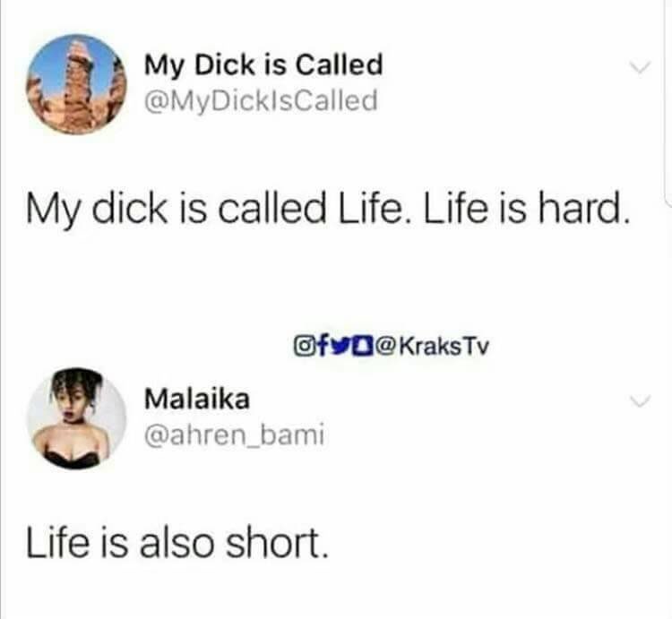Expand the chevron menu on Malaika's tweet

pyautogui.click(x=640, y=401)
